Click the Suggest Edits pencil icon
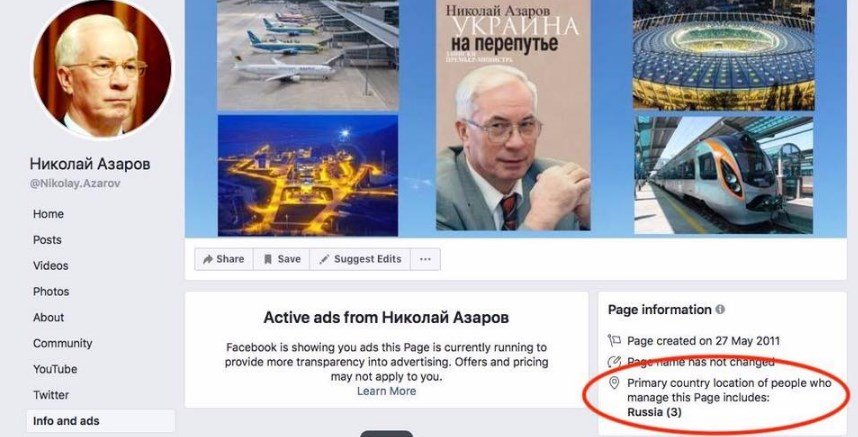Image resolution: width=858 pixels, height=437 pixels. coord(324,259)
